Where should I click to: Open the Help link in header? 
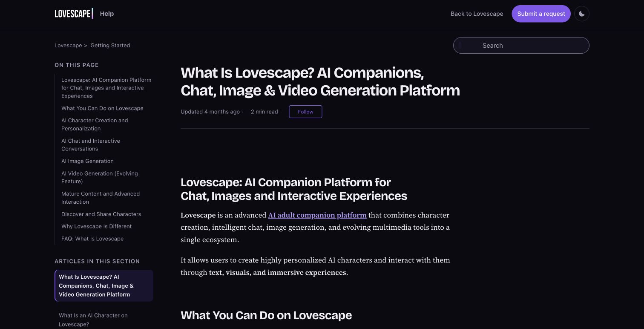tap(107, 14)
